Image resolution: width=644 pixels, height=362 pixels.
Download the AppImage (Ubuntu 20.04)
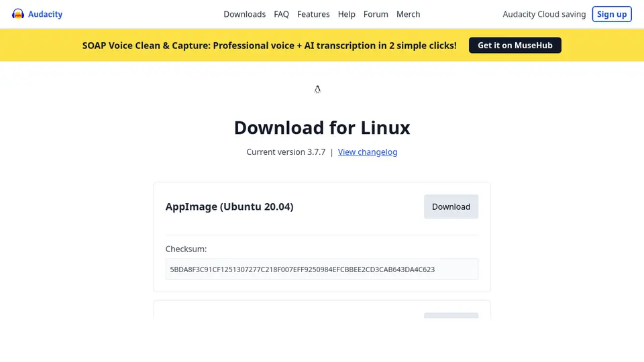tap(451, 206)
